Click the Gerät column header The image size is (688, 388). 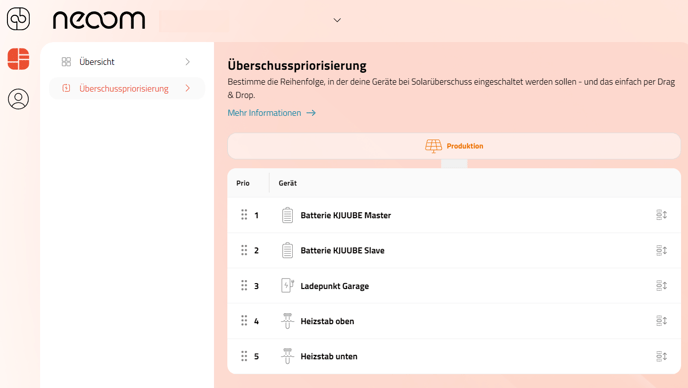tap(287, 183)
